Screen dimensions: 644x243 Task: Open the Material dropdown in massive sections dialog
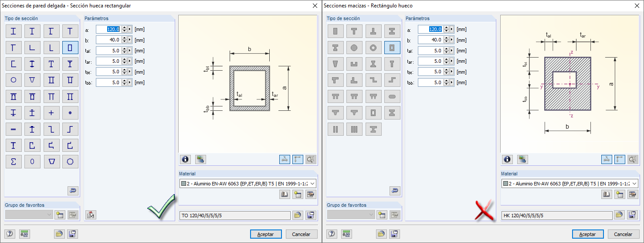click(x=634, y=184)
